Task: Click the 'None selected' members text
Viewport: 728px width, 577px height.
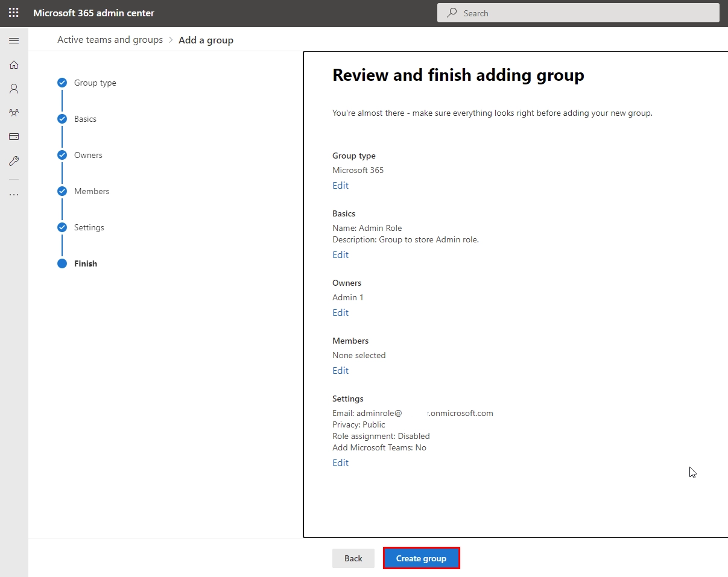Action: tap(359, 355)
